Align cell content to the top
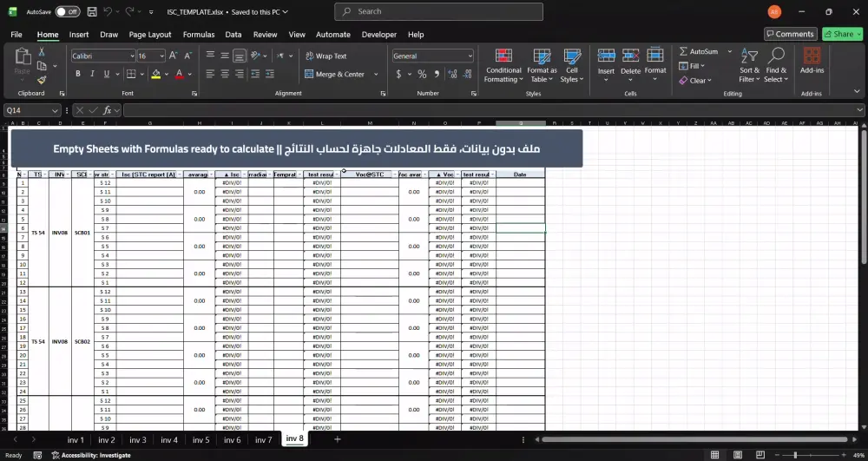 [210, 56]
